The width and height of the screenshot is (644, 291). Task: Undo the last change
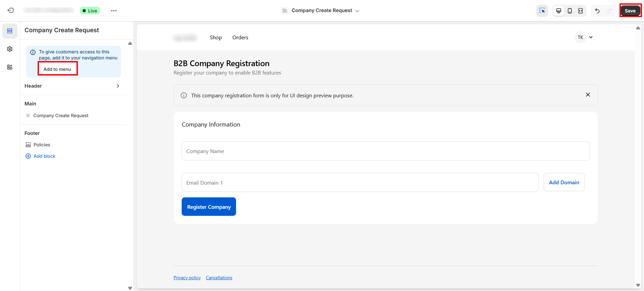pyautogui.click(x=597, y=11)
